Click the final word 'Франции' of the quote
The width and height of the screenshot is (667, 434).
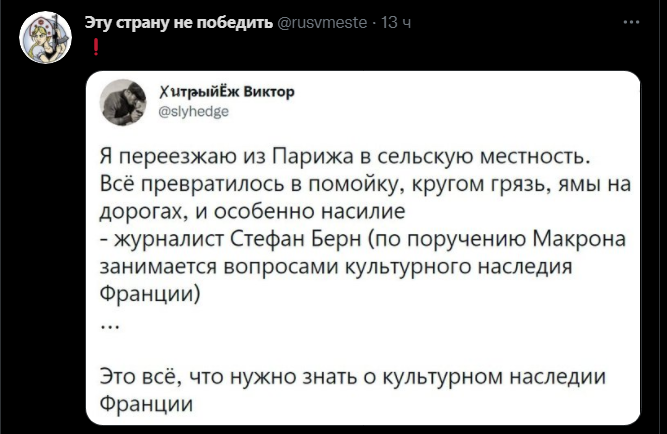point(146,403)
